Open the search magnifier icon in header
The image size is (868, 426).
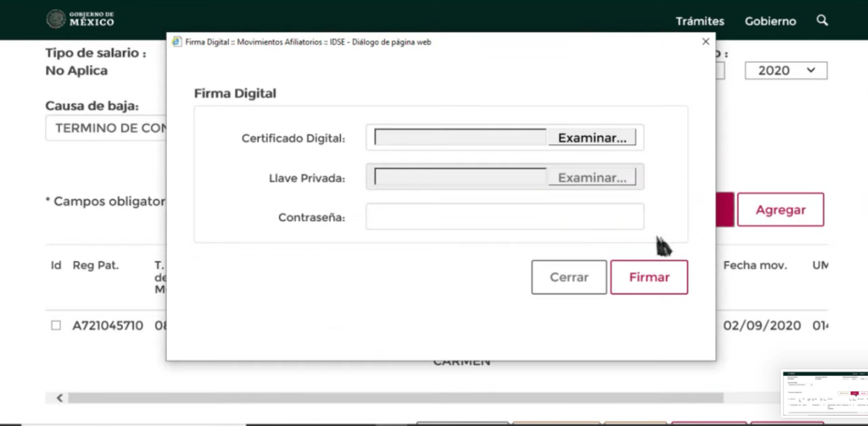tap(822, 20)
